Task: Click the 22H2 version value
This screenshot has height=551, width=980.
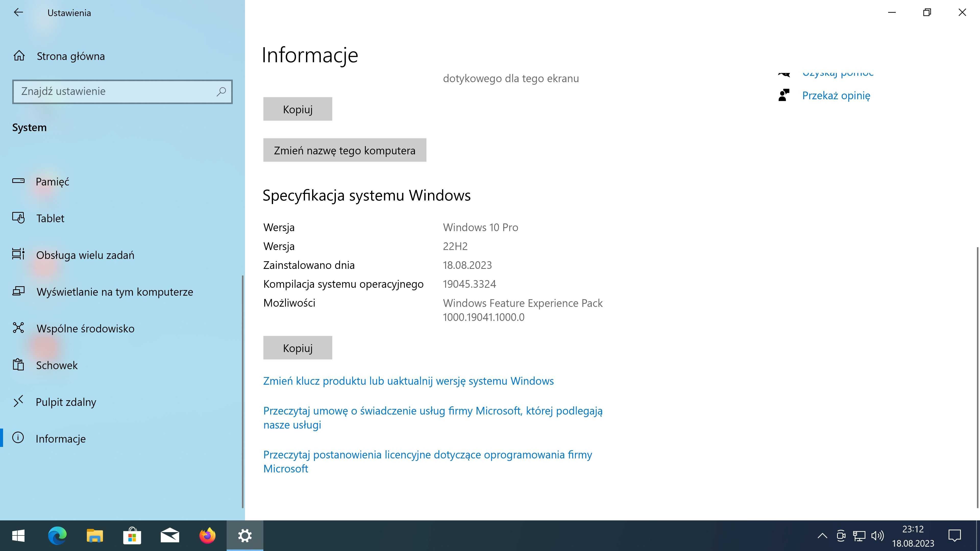Action: click(x=455, y=246)
